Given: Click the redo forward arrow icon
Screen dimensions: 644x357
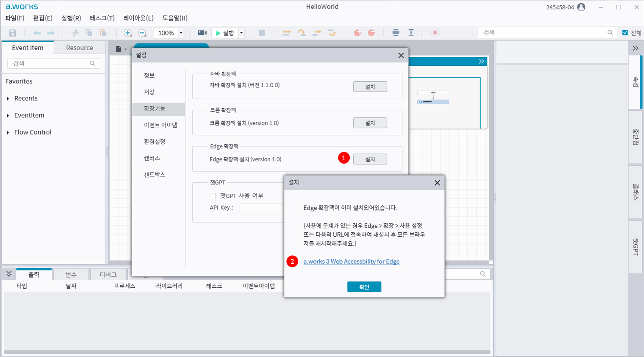Looking at the screenshot, I should point(51,33).
